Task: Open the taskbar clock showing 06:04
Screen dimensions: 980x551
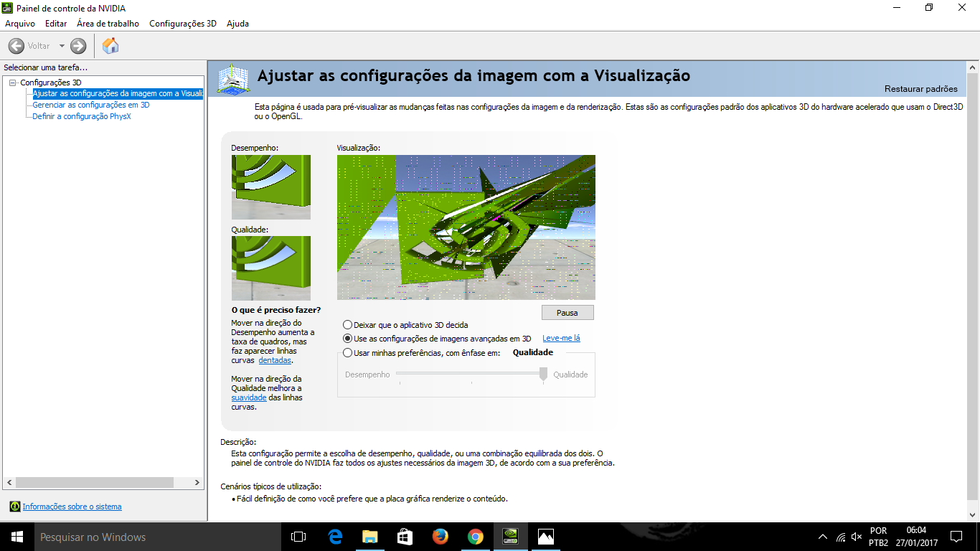Action: (x=916, y=537)
